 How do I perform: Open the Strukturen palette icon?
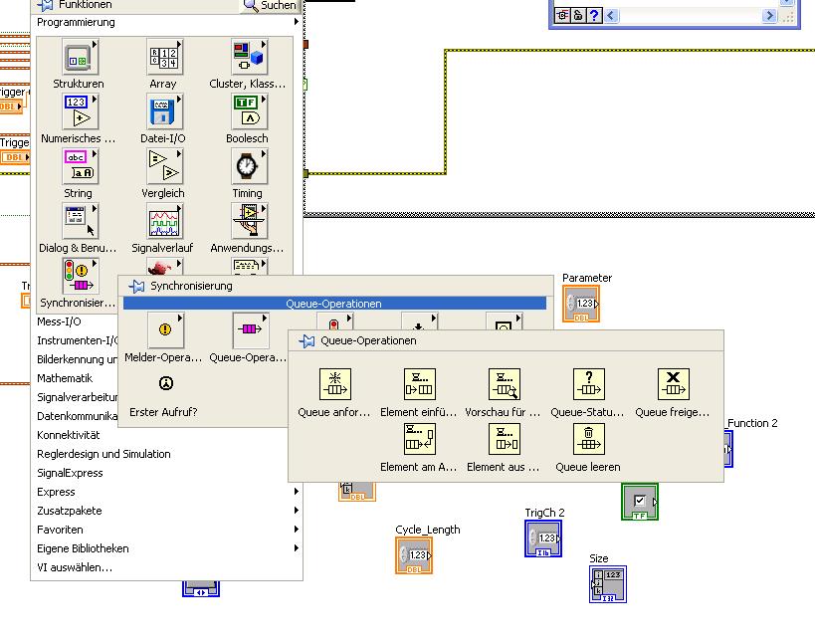pos(79,57)
